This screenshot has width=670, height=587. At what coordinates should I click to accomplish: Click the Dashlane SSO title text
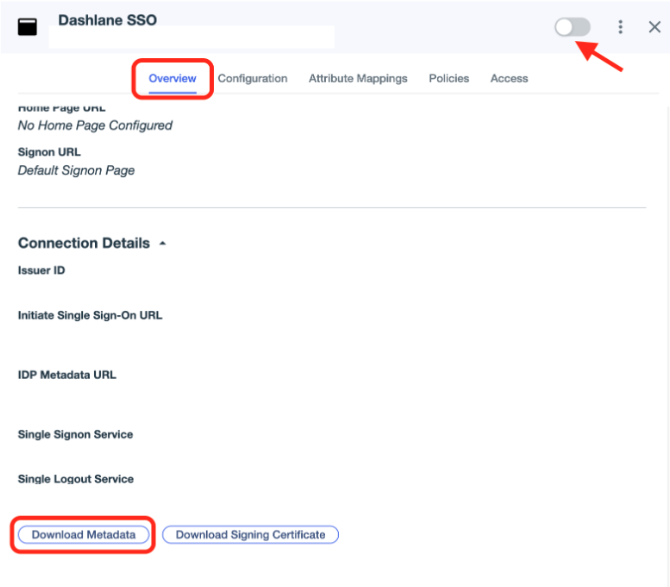click(x=107, y=20)
